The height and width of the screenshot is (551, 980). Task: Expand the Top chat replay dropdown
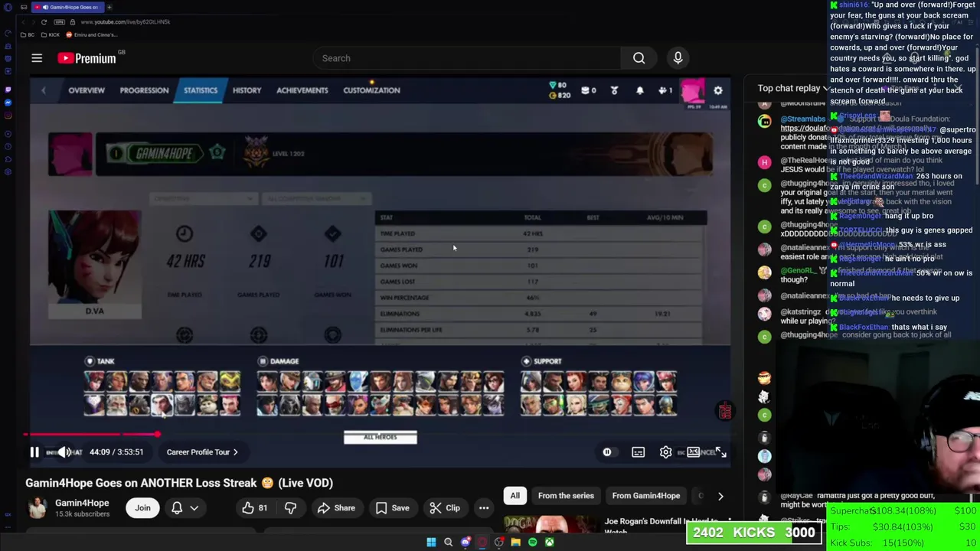(x=794, y=89)
